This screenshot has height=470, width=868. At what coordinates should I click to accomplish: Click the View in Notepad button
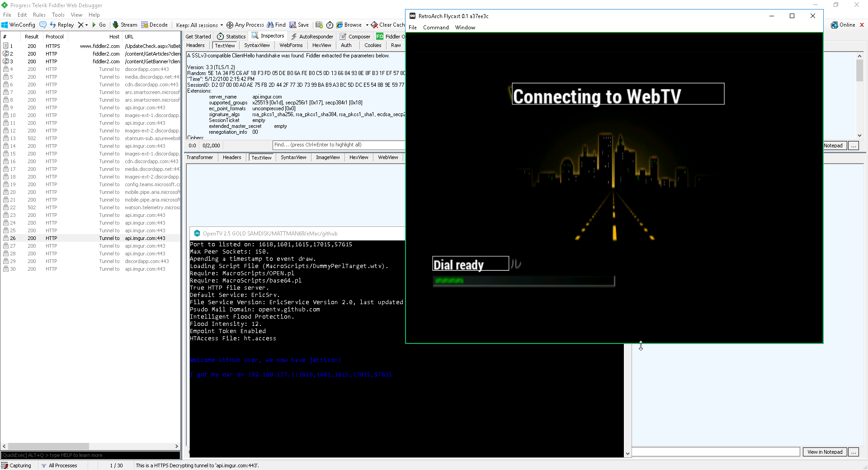[825, 452]
